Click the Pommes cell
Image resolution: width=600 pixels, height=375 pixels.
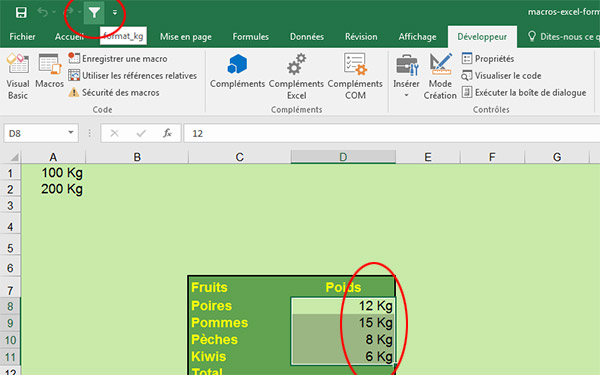tap(240, 323)
